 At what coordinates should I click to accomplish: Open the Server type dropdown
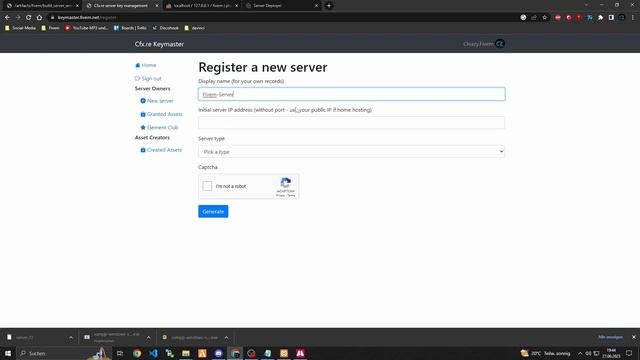351,151
